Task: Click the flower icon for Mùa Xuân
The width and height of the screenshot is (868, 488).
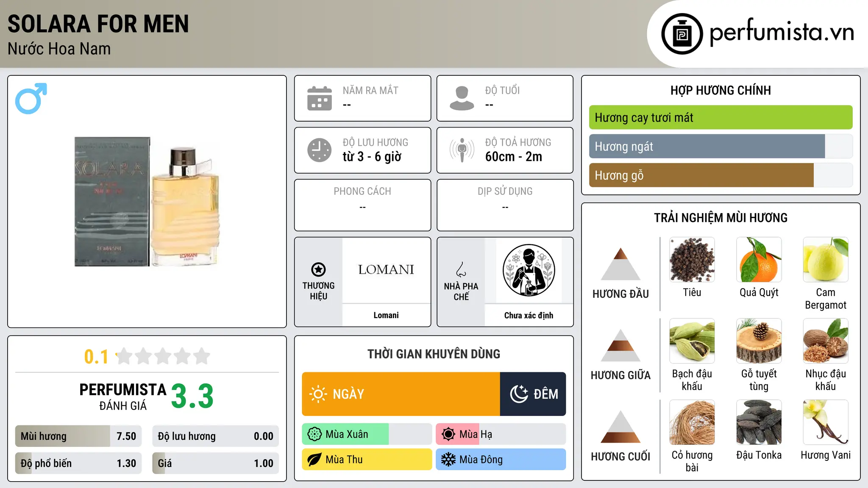Action: [x=314, y=434]
